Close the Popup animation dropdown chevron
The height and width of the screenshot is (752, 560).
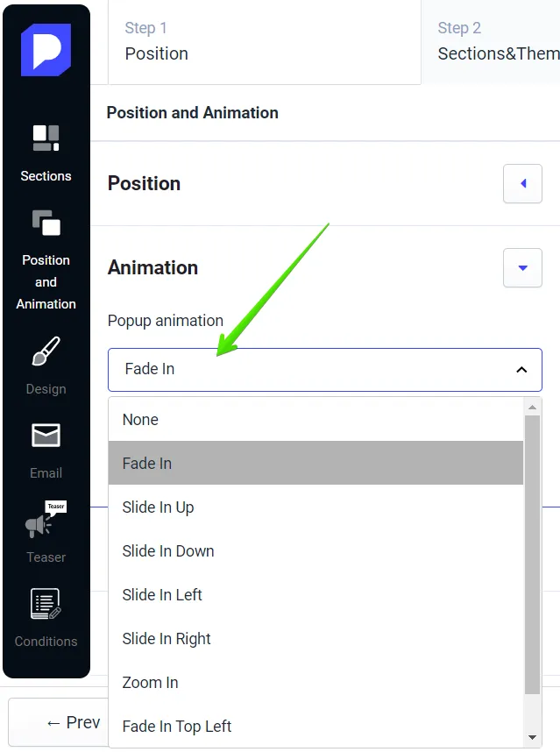click(x=521, y=369)
